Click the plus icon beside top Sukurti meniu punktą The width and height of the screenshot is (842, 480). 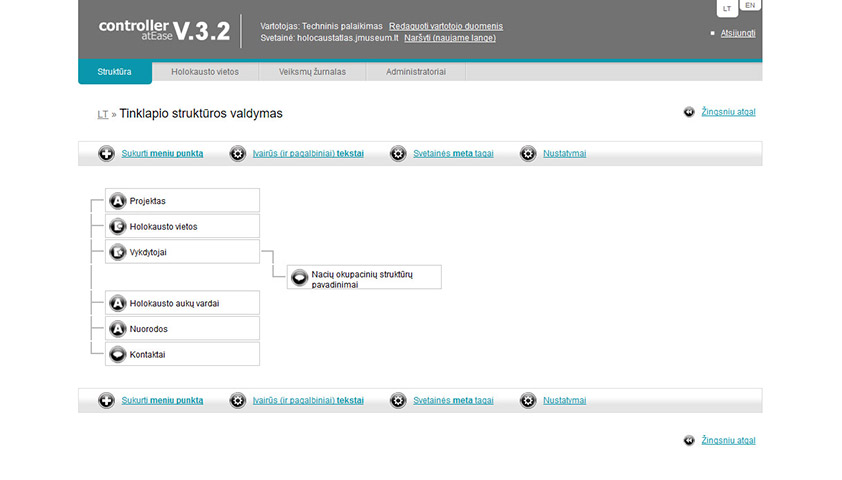[x=106, y=154]
